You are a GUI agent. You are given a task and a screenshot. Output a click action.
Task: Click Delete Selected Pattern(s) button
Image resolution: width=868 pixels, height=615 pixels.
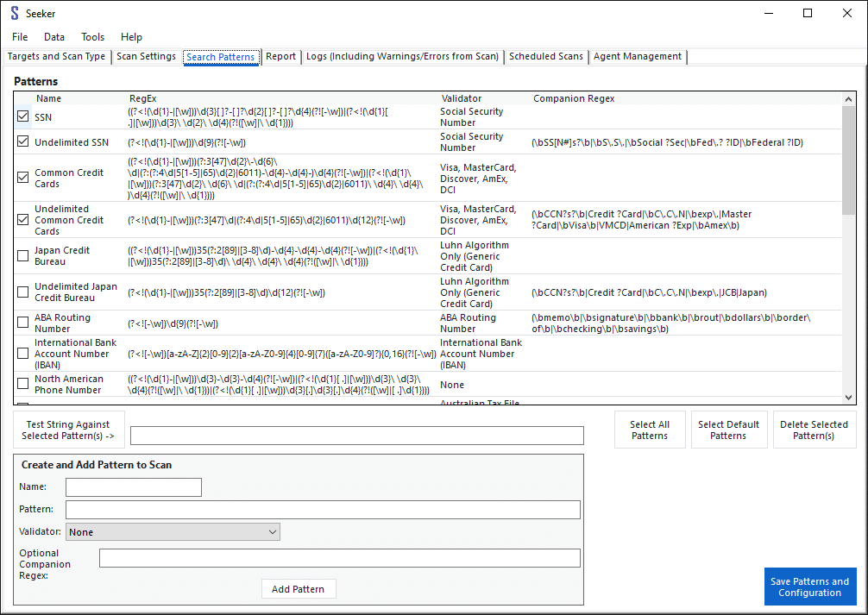click(814, 430)
